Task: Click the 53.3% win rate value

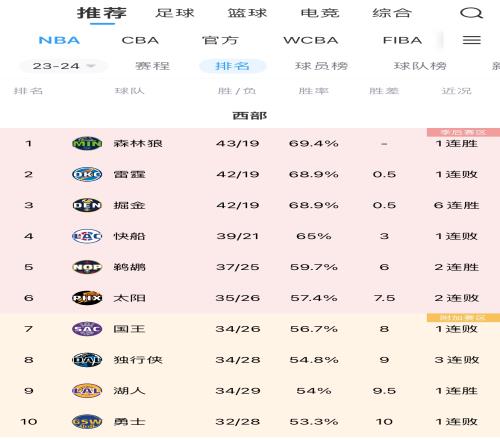Action: point(314,422)
